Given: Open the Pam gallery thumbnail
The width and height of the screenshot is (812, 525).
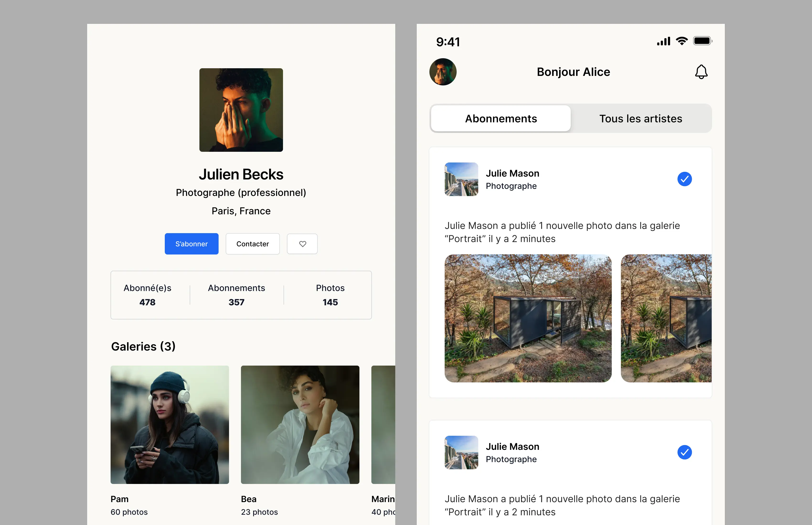Looking at the screenshot, I should [170, 425].
